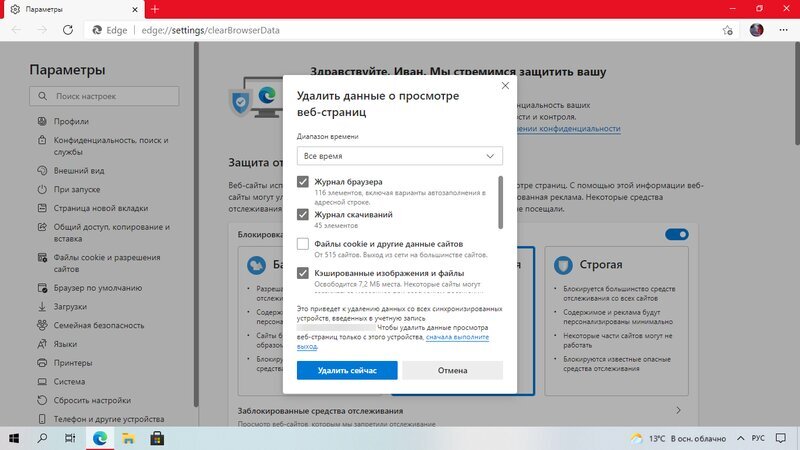Viewport: 800px width, 450px height.
Task: Uncheck 'Кэшированные изображения и файлы' checkbox
Action: 303,273
